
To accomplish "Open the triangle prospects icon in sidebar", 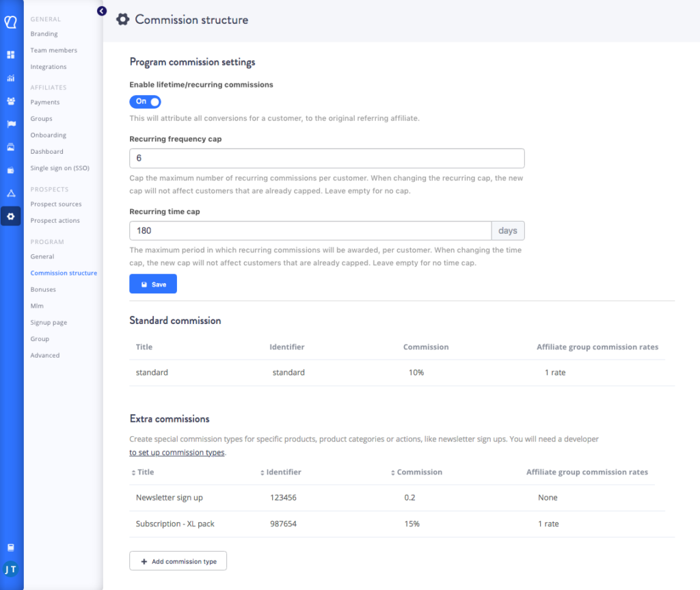I will [10, 192].
